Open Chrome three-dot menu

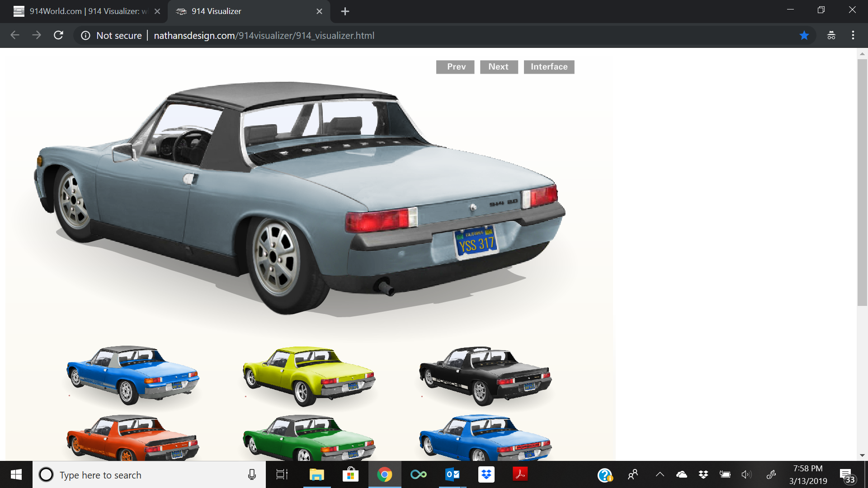coord(853,35)
